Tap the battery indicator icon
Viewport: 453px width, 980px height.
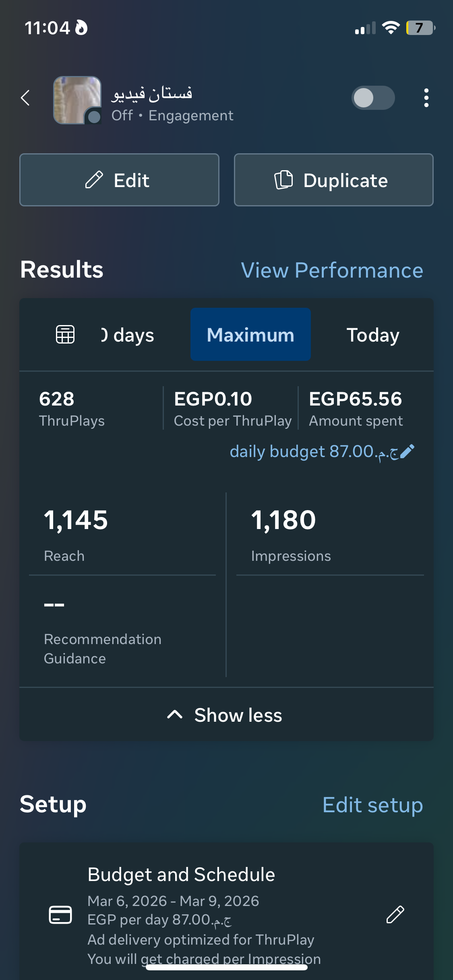click(420, 28)
